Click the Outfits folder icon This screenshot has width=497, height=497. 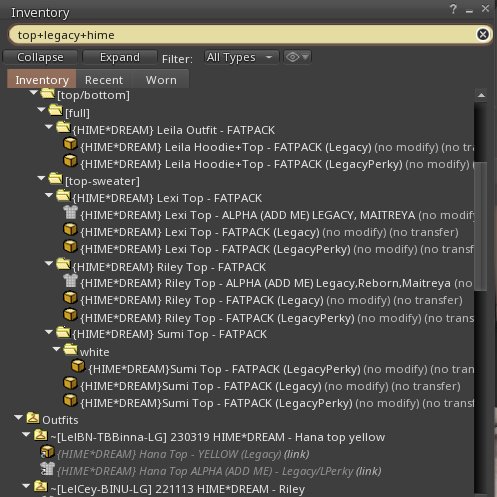[x=33, y=417]
